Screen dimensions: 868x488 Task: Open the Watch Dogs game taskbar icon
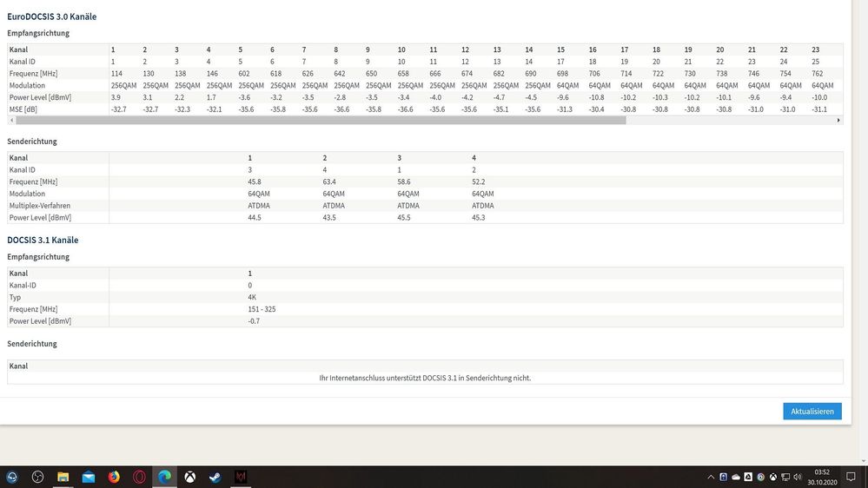coord(241,477)
